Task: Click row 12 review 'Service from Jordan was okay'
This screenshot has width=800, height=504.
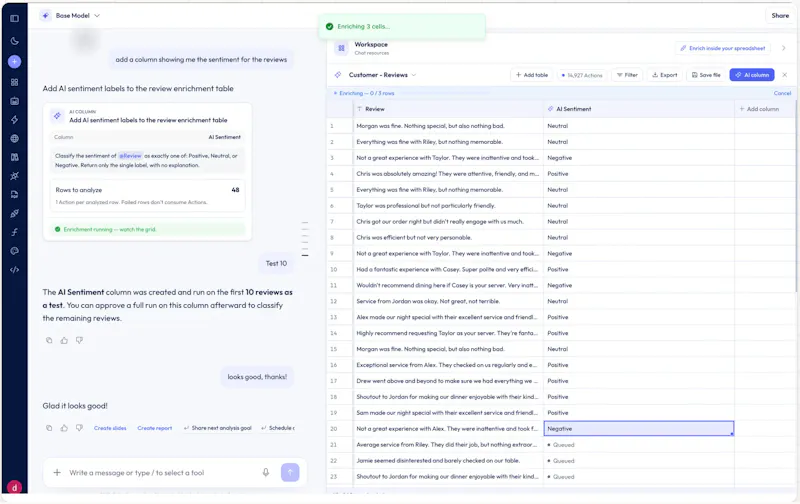Action: pyautogui.click(x=448, y=301)
